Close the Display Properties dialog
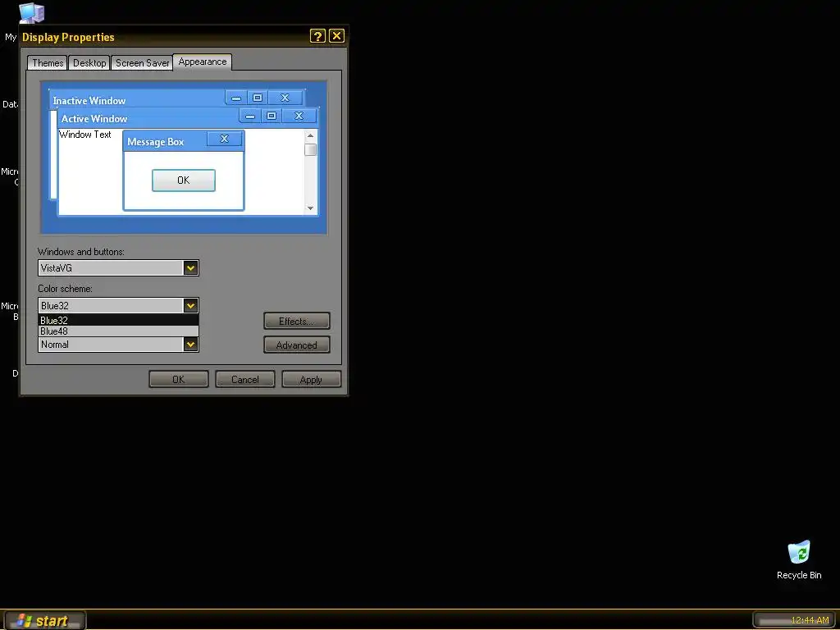This screenshot has height=630, width=840. point(336,36)
